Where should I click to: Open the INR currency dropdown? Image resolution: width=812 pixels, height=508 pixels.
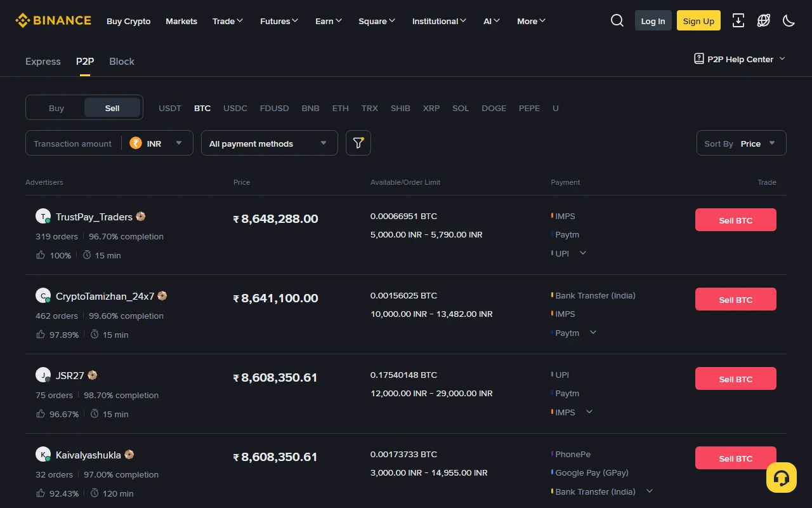(x=157, y=143)
